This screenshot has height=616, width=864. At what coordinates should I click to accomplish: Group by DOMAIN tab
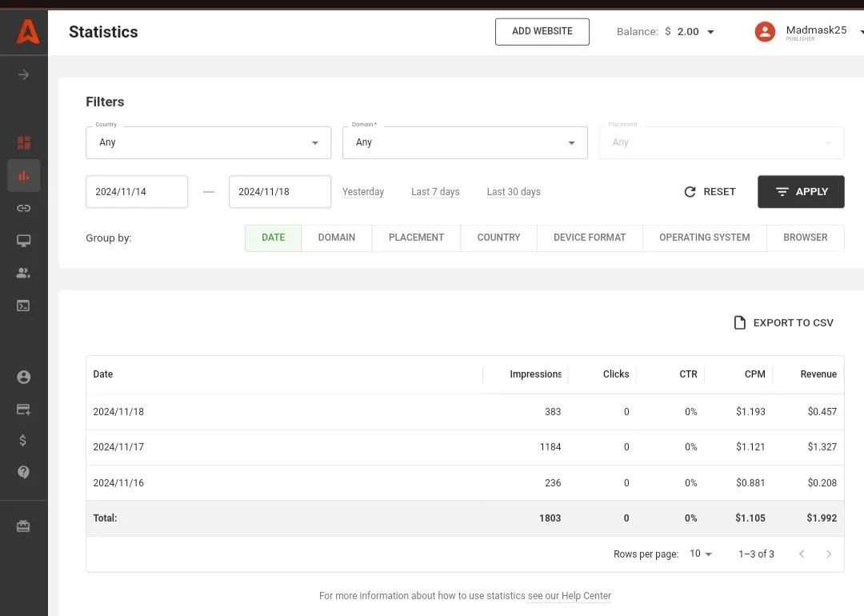pos(337,238)
